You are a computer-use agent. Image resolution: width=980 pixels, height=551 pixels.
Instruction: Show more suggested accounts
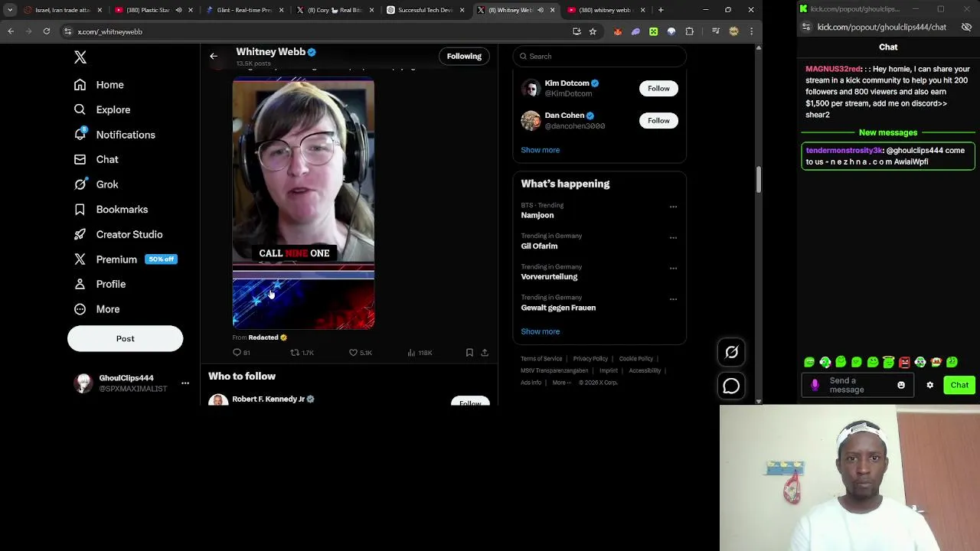(540, 150)
